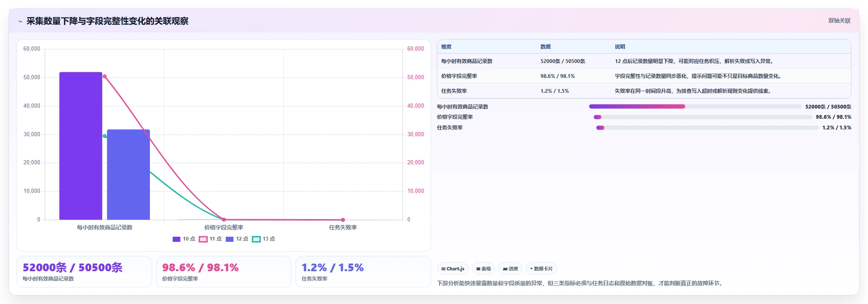The image size is (868, 304).
Task: Click the Chart.js chip
Action: pyautogui.click(x=453, y=269)
